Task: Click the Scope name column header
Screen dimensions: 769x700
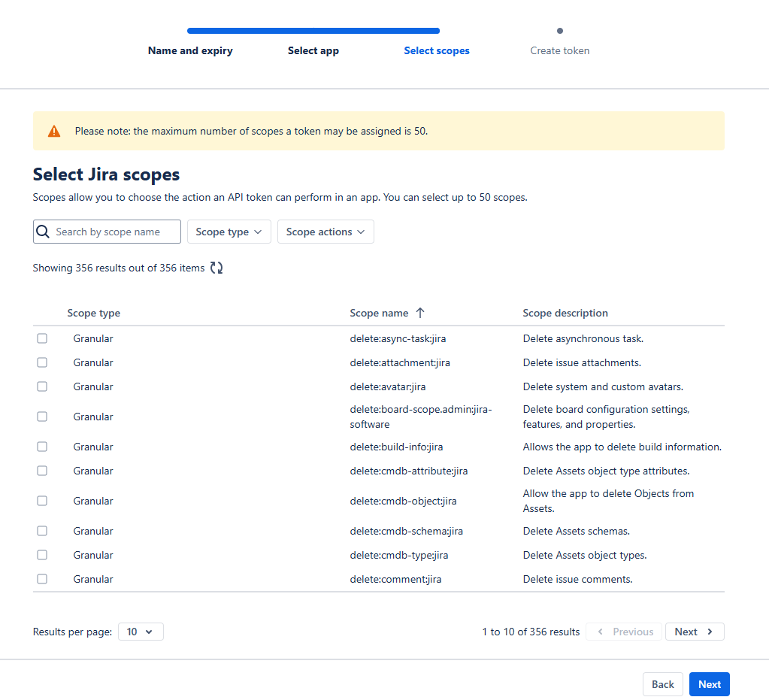Action: [379, 313]
